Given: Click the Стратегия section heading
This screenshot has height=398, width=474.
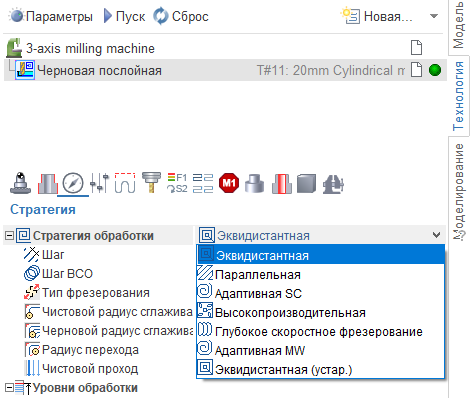Looking at the screenshot, I should tap(43, 210).
